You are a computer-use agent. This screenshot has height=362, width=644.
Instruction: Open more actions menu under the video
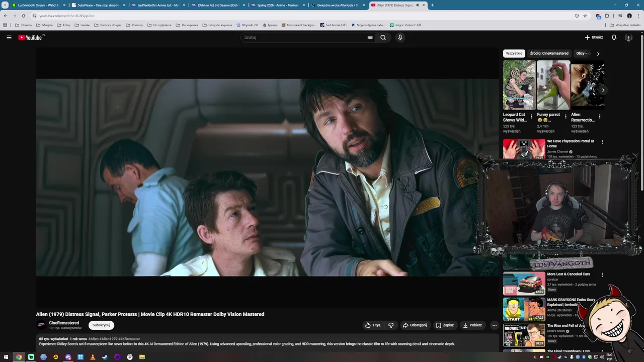494,325
